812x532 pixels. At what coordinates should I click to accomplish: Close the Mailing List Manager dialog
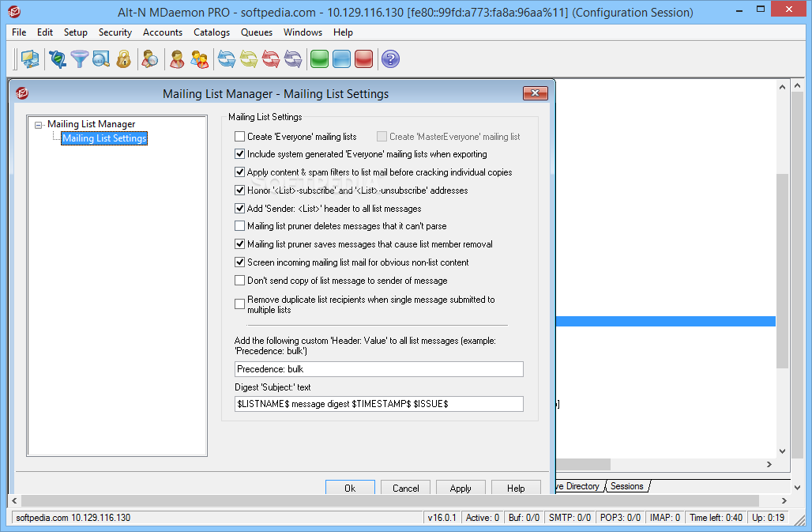click(x=536, y=93)
